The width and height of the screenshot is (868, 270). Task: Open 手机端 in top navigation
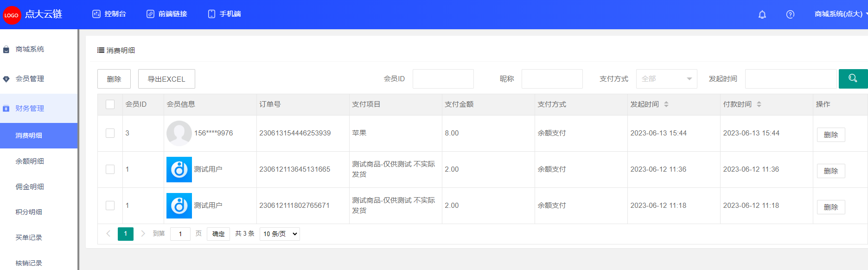click(x=224, y=14)
